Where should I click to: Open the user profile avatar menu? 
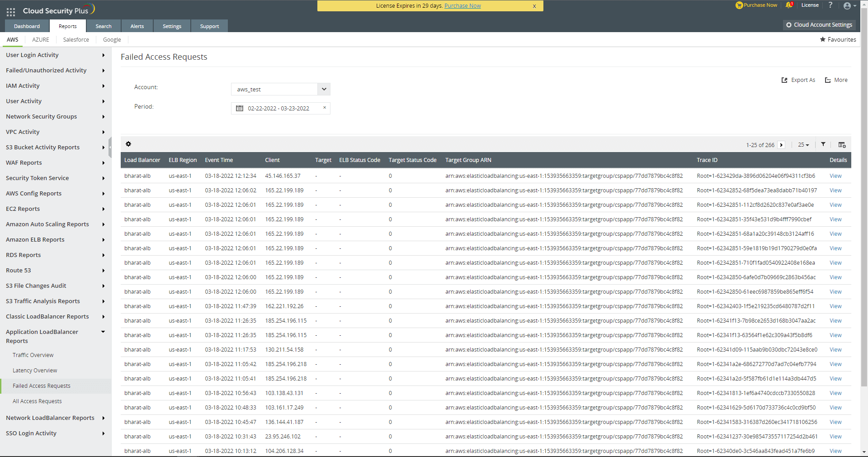[x=850, y=6]
